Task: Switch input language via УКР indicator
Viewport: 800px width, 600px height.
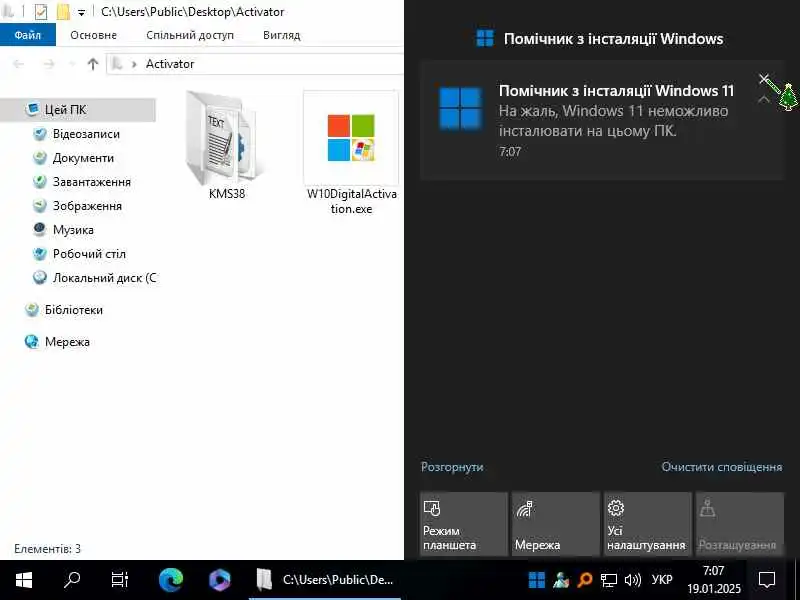Action: pyautogui.click(x=662, y=580)
